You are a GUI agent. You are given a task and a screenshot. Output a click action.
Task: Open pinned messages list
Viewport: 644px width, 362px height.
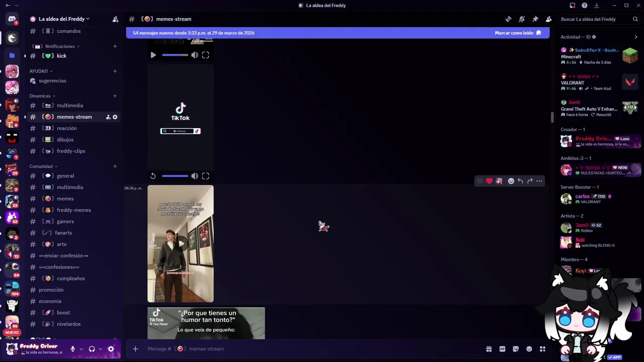pos(535,19)
